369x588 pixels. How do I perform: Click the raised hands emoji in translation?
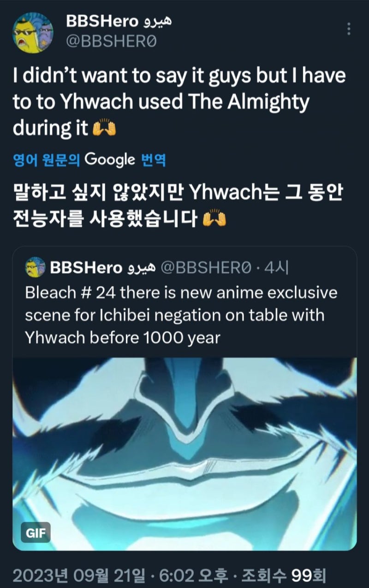click(214, 219)
